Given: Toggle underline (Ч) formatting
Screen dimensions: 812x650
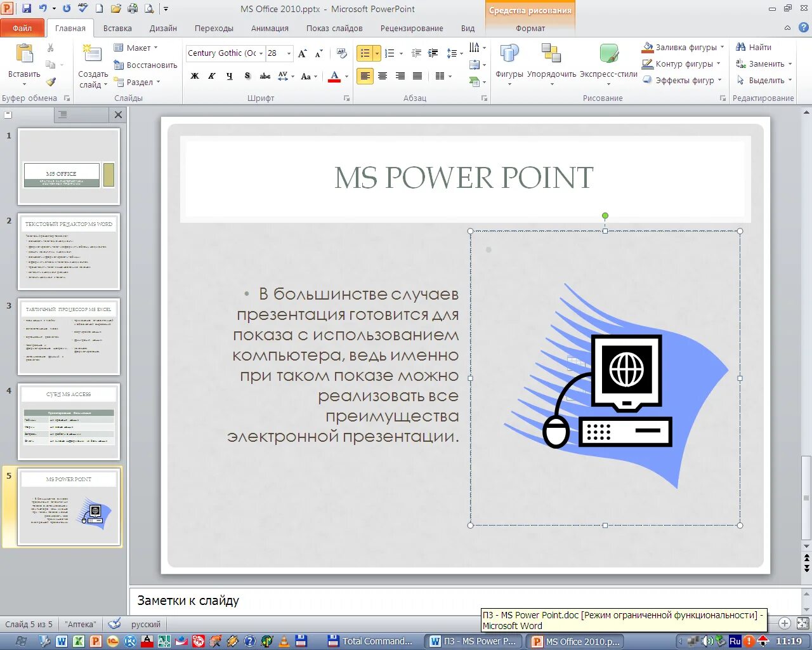Looking at the screenshot, I should tap(229, 76).
